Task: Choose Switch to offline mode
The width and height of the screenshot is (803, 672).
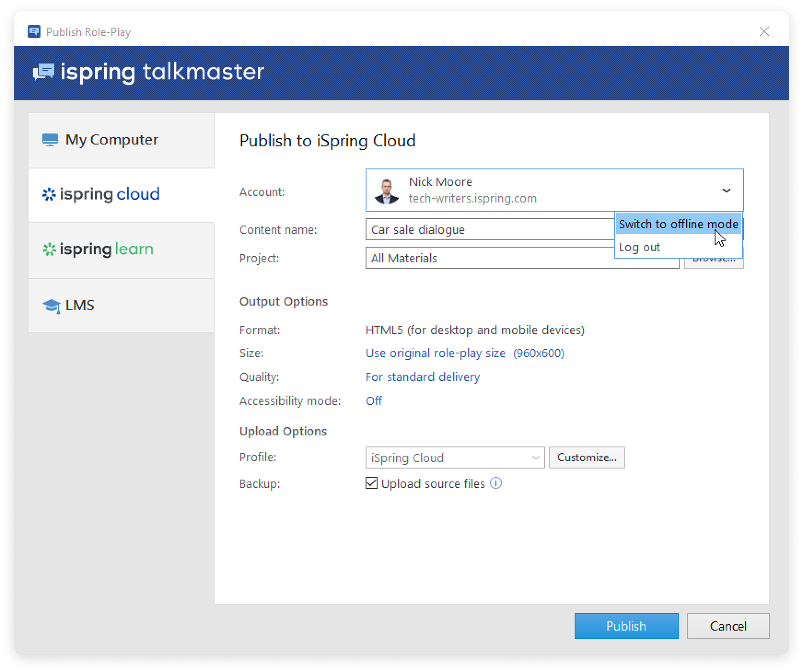Action: coord(678,224)
